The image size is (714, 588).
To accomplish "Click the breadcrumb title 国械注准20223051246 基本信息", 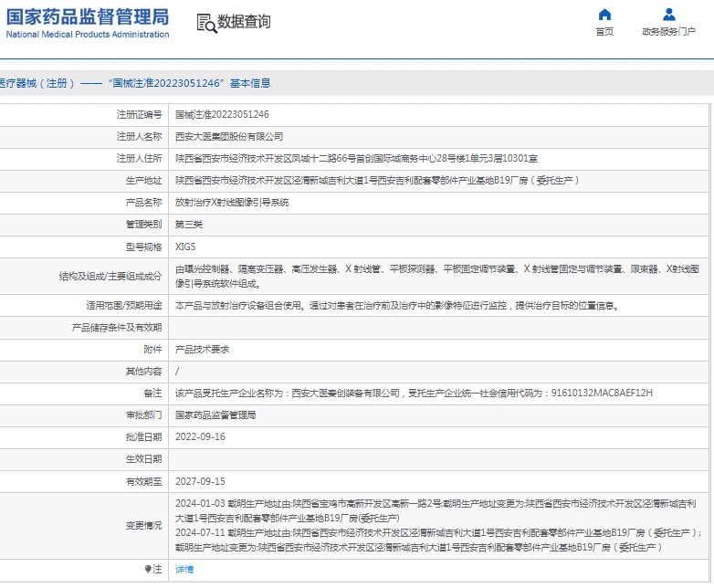I will tap(189, 83).
